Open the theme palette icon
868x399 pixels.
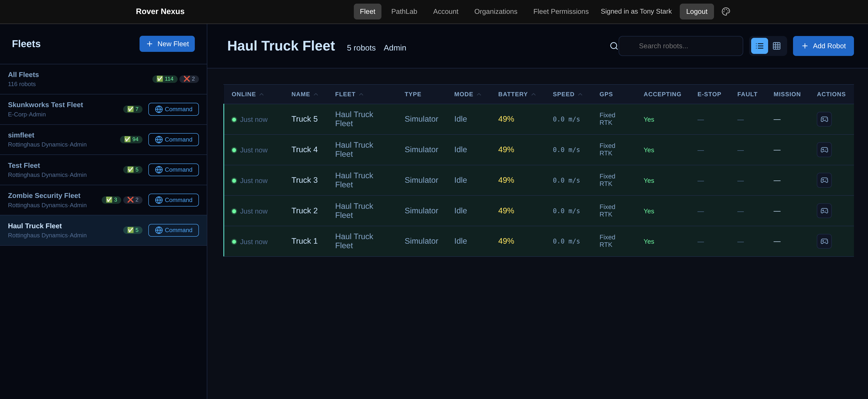726,12
